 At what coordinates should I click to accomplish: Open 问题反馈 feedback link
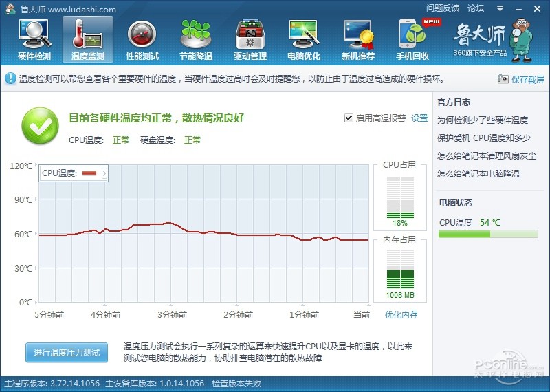click(443, 8)
